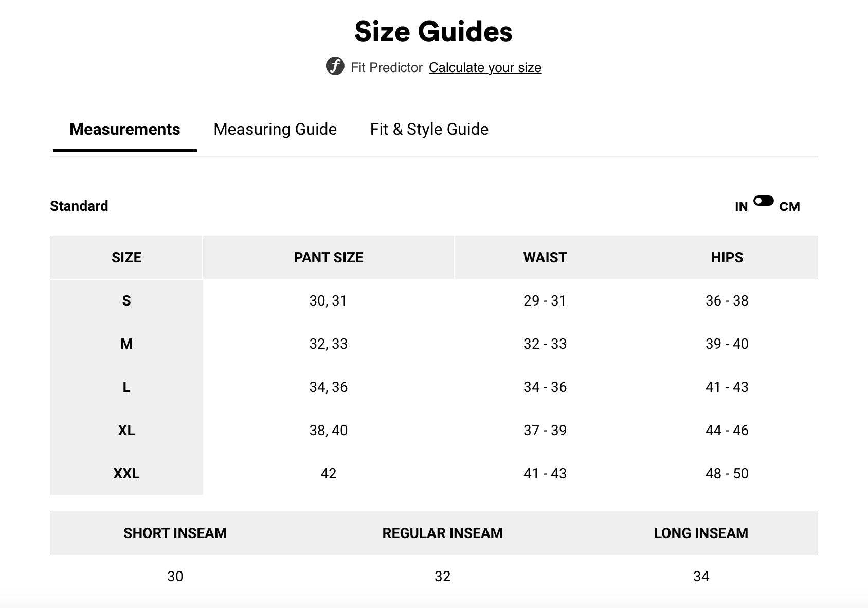This screenshot has width=868, height=608.
Task: Click the SHORT INSEAM header
Action: 175,533
